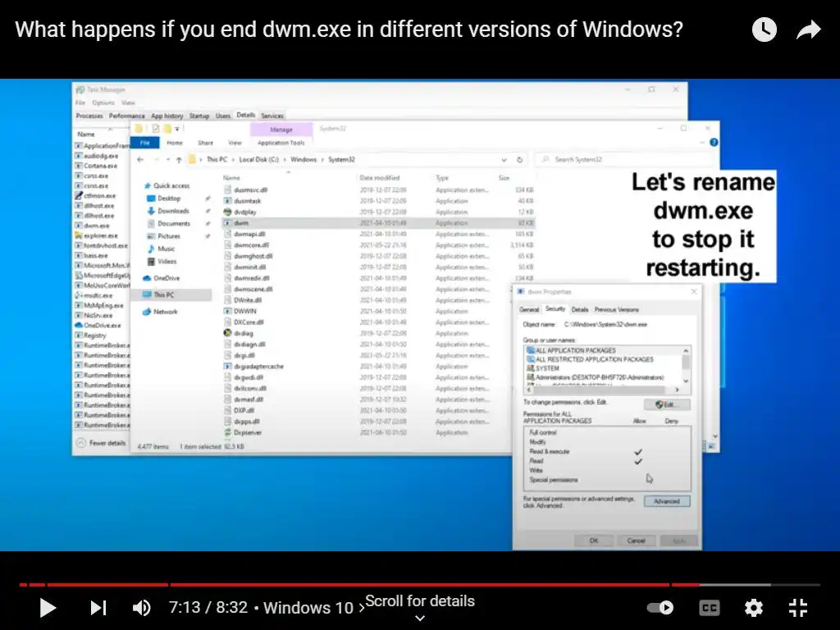Select ctfmon.exe process row

99,195
